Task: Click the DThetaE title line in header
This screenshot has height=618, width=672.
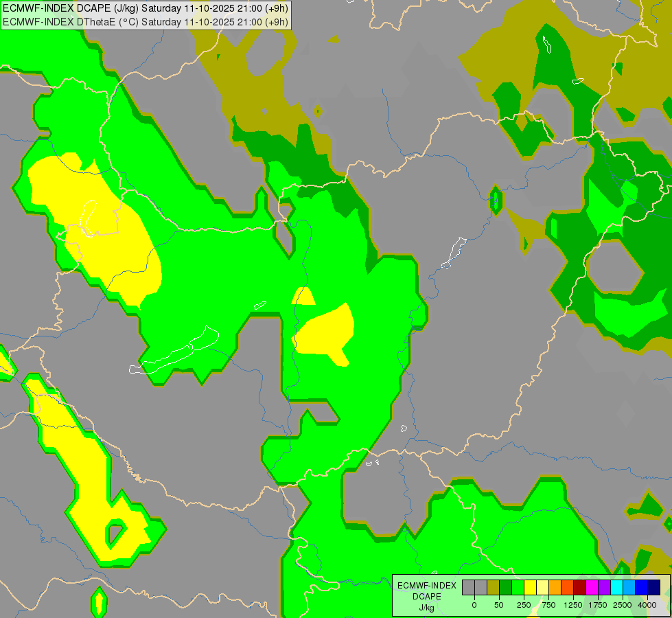Action: 146,22
